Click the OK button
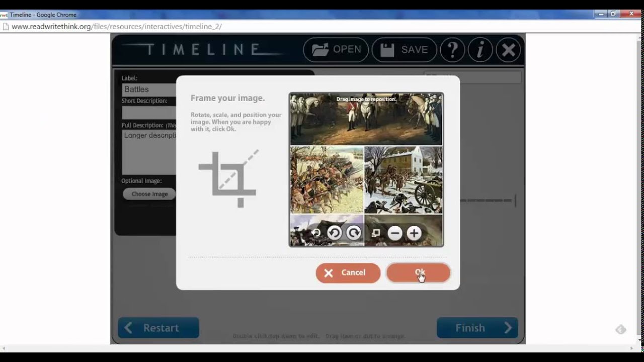The width and height of the screenshot is (644, 362). coord(418,273)
